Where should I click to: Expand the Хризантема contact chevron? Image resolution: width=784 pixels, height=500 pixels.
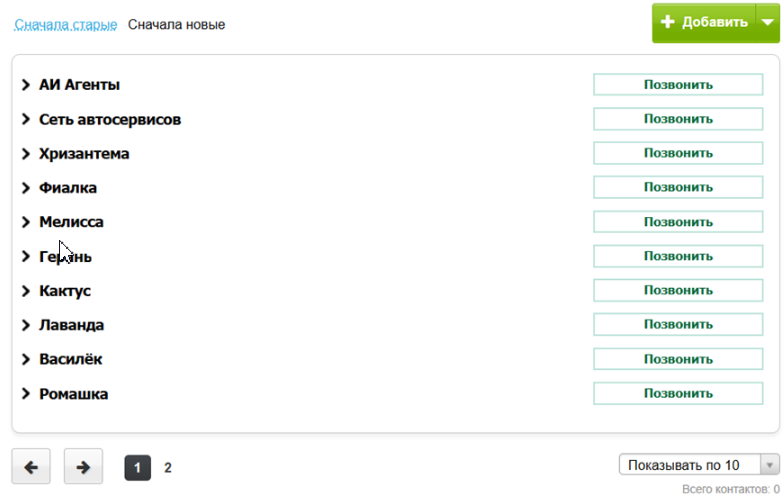[26, 154]
